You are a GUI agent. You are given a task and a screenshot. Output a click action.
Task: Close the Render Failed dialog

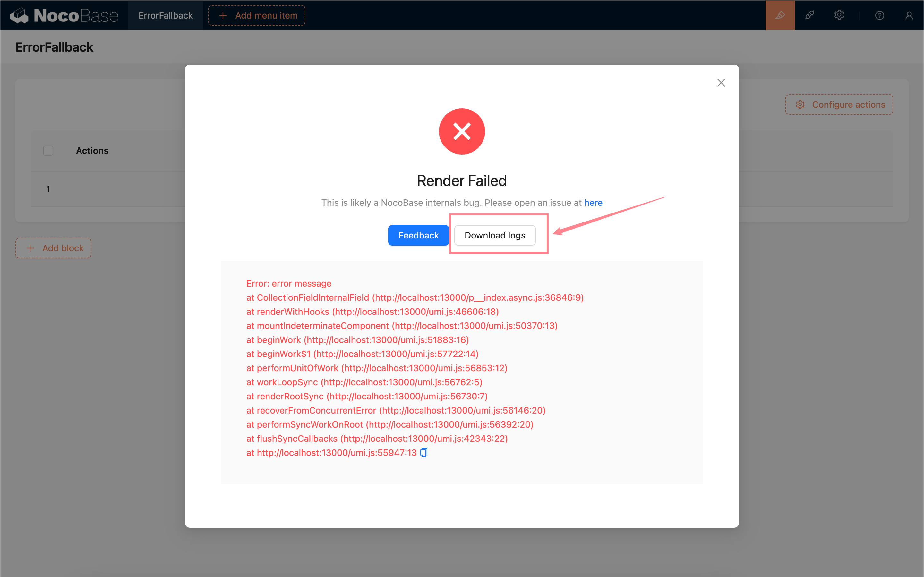[x=721, y=82]
